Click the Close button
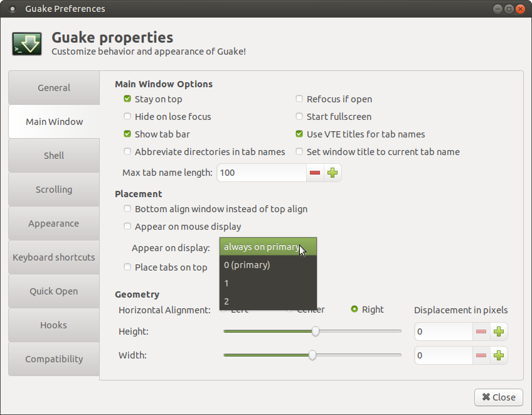This screenshot has width=532, height=415. click(498, 397)
